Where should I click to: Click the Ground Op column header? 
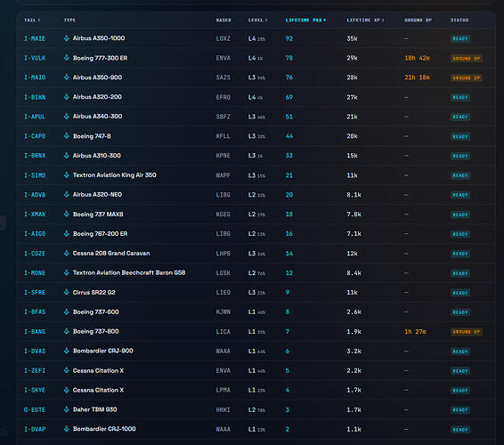pos(419,20)
